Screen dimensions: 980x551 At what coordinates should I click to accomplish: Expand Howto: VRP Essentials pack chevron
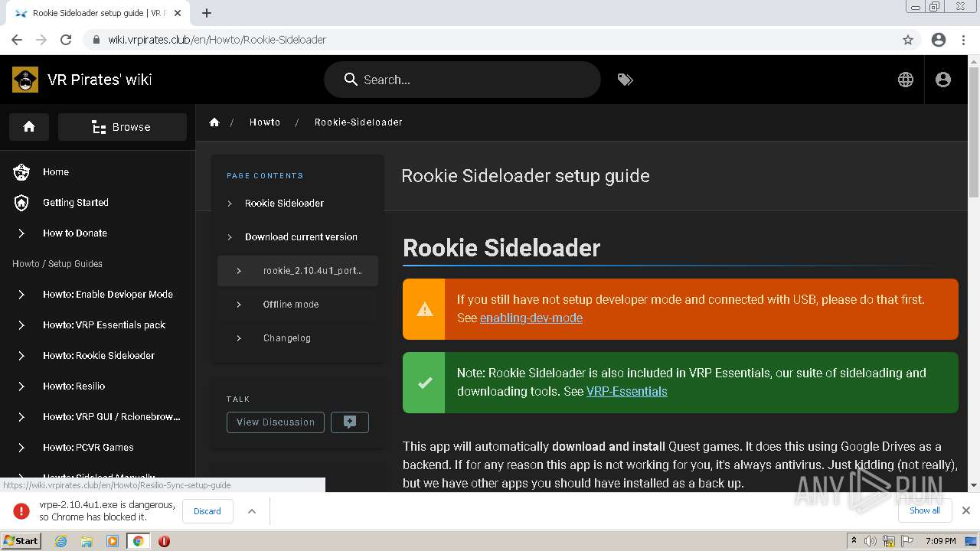21,325
